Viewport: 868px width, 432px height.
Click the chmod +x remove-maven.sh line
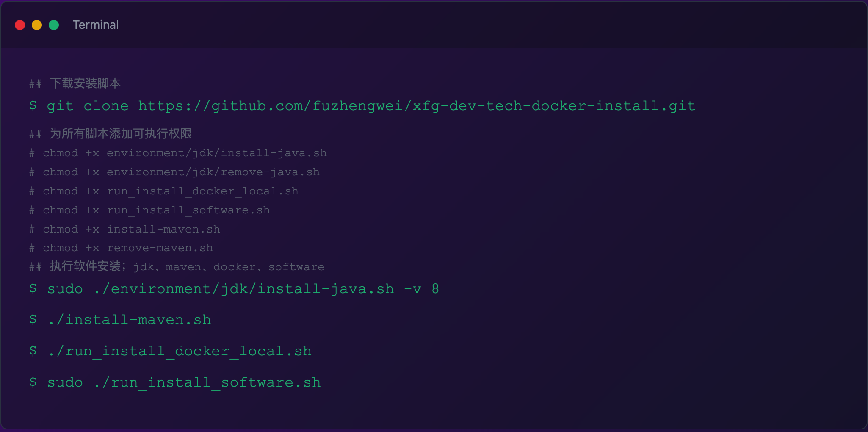(x=121, y=248)
